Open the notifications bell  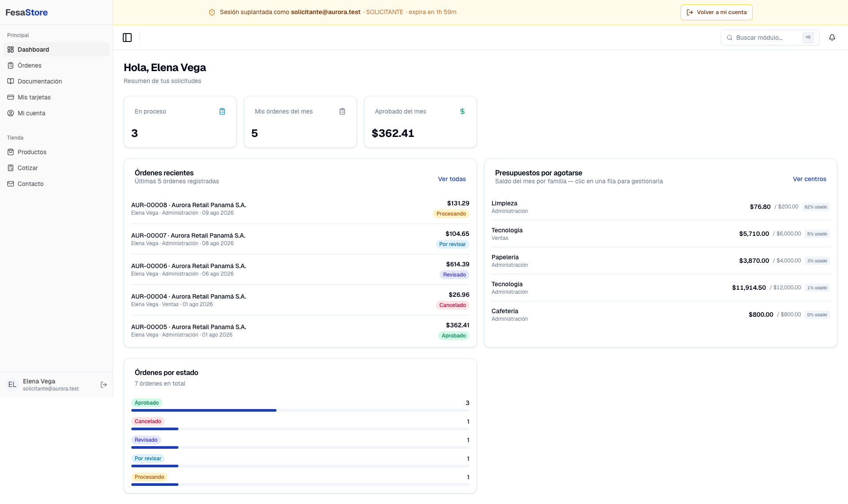(x=832, y=38)
